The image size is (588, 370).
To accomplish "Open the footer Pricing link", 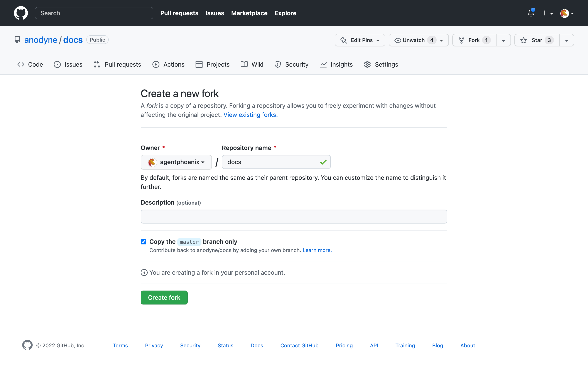I will [344, 345].
